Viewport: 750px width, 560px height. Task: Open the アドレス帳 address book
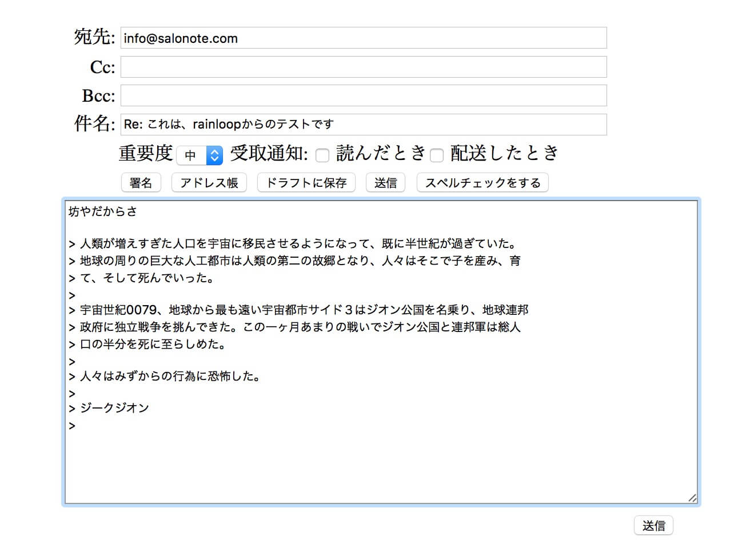209,183
